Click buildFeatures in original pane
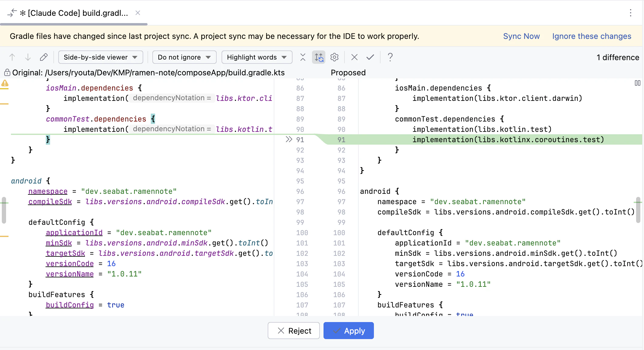The height and width of the screenshot is (350, 644). pos(57,295)
